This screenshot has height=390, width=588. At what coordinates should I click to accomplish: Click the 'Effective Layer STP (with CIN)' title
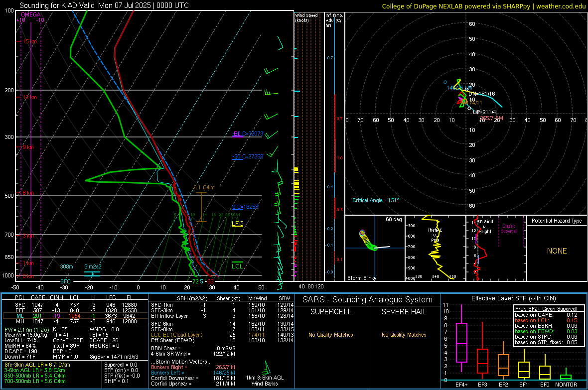(513, 298)
